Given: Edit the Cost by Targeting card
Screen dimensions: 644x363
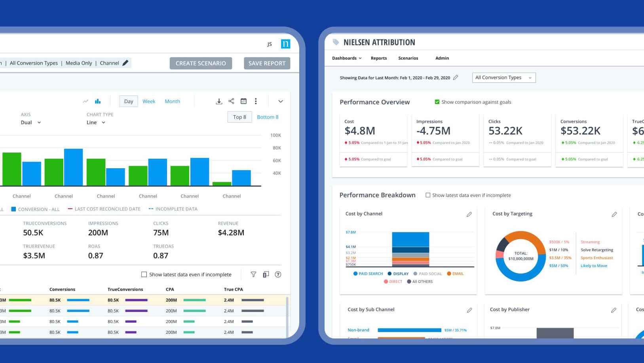Looking at the screenshot, I should pyautogui.click(x=614, y=214).
